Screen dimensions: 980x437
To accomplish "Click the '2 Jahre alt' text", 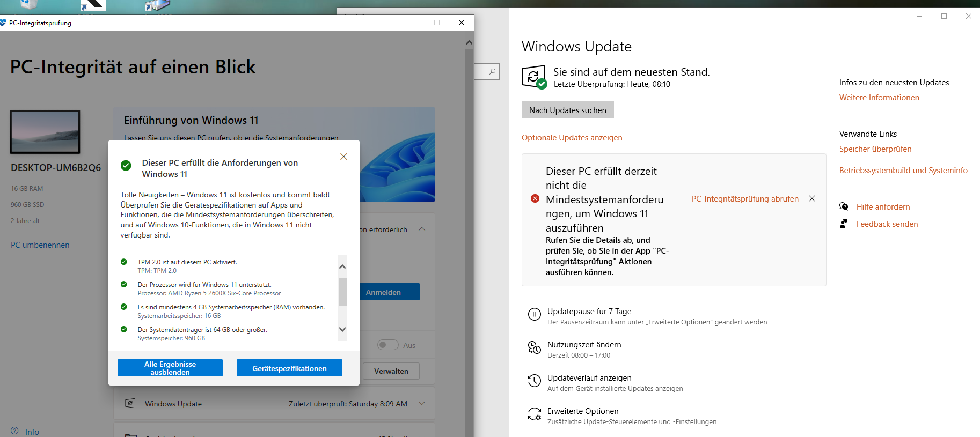I will coord(25,221).
